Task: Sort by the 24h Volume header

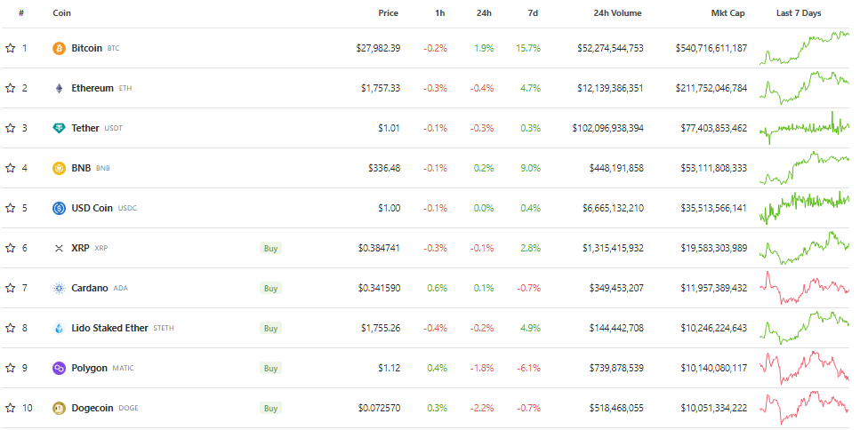Action: tap(618, 13)
